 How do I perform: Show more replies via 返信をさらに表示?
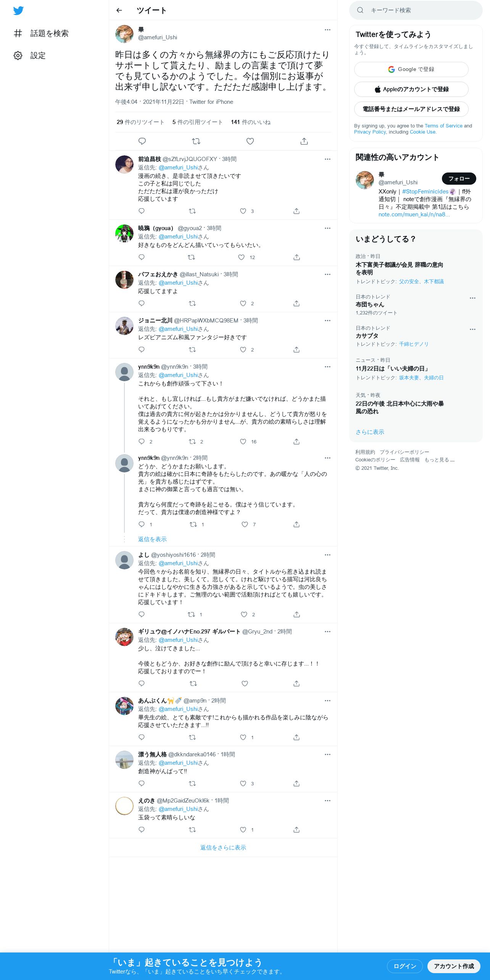click(223, 848)
